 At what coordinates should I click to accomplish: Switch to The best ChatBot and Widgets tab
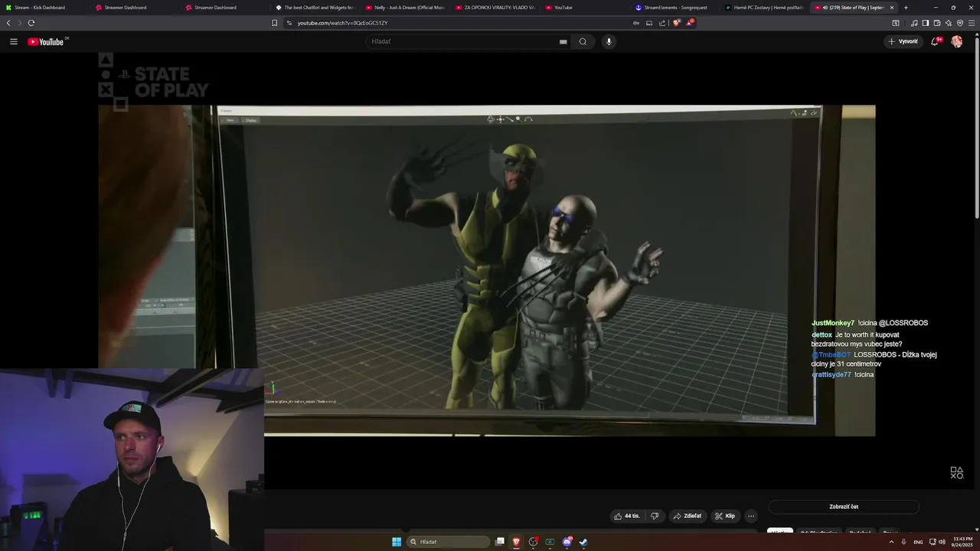315,8
